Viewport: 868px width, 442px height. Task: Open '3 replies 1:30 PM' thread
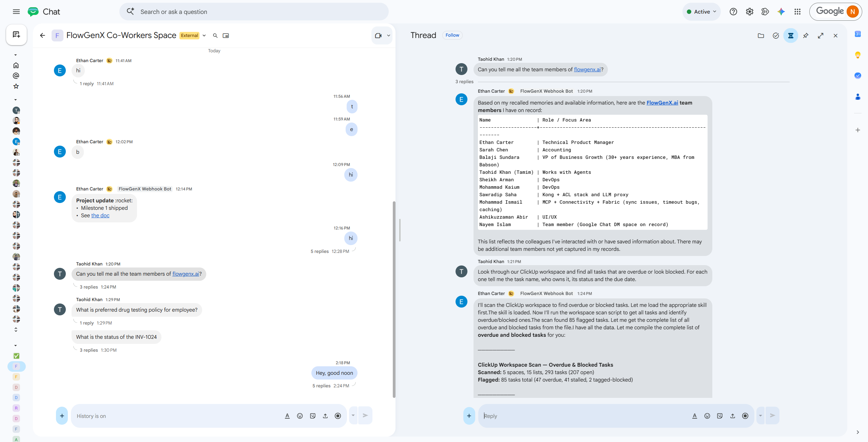point(98,350)
